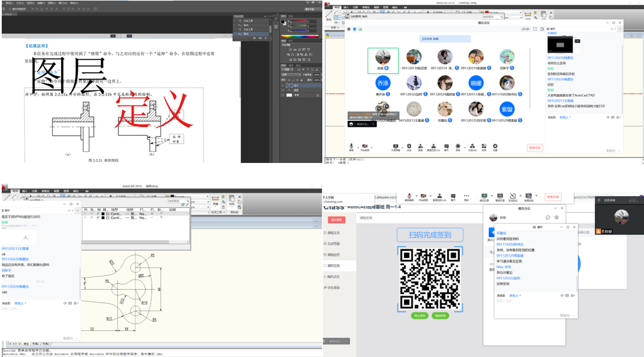Open 共享屏幕 share screen in the gallery meeting window
644x357 pixels.
pyautogui.click(x=395, y=147)
